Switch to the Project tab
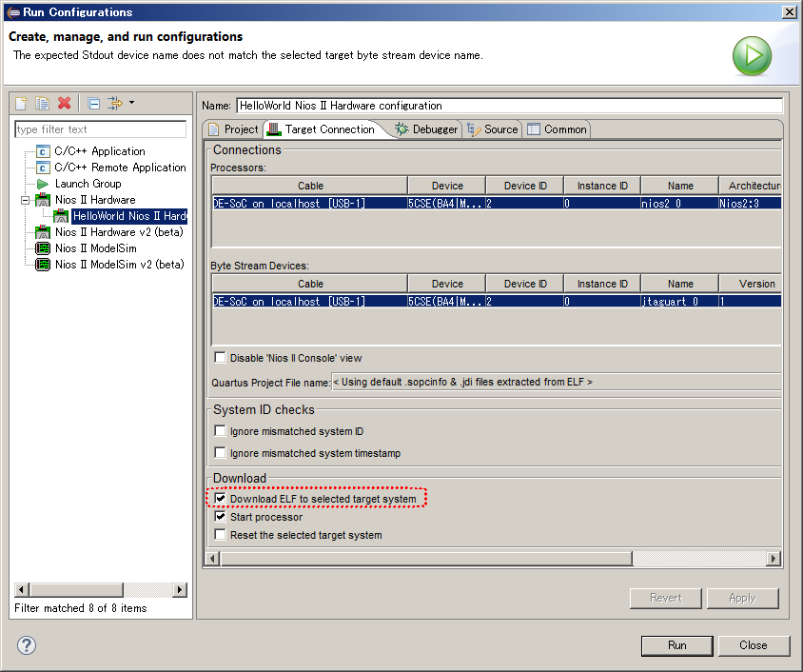The image size is (803, 672). [234, 129]
